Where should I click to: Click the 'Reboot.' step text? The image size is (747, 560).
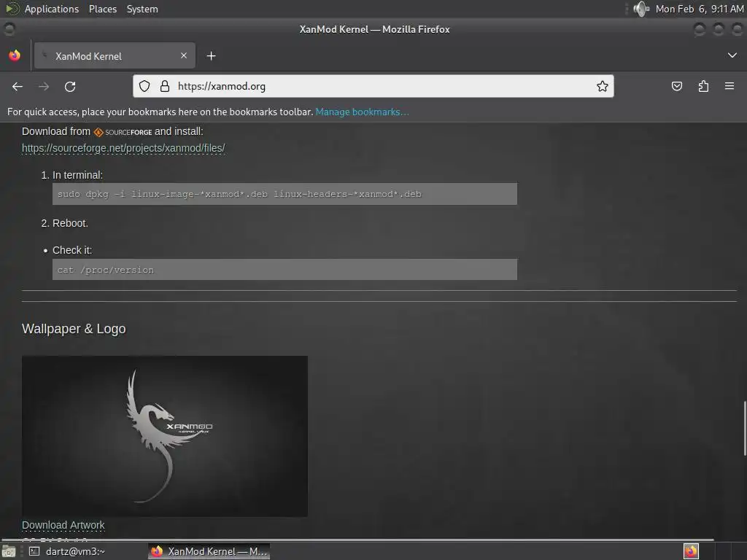point(70,223)
